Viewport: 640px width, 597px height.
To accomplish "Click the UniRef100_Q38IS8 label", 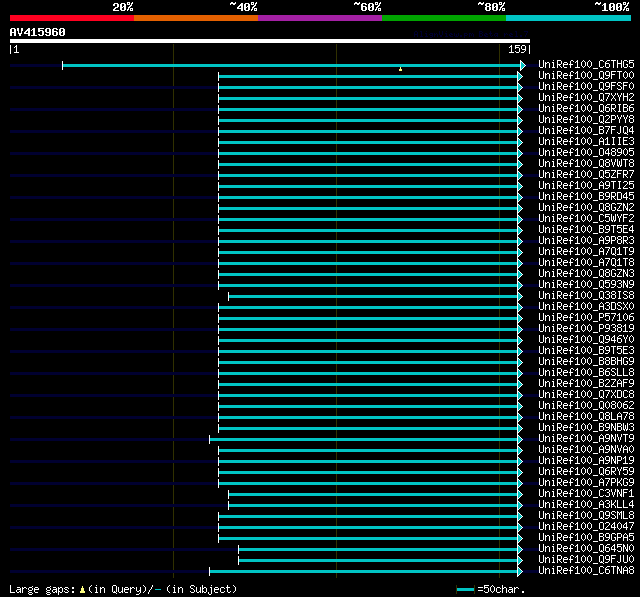I will [x=586, y=296].
